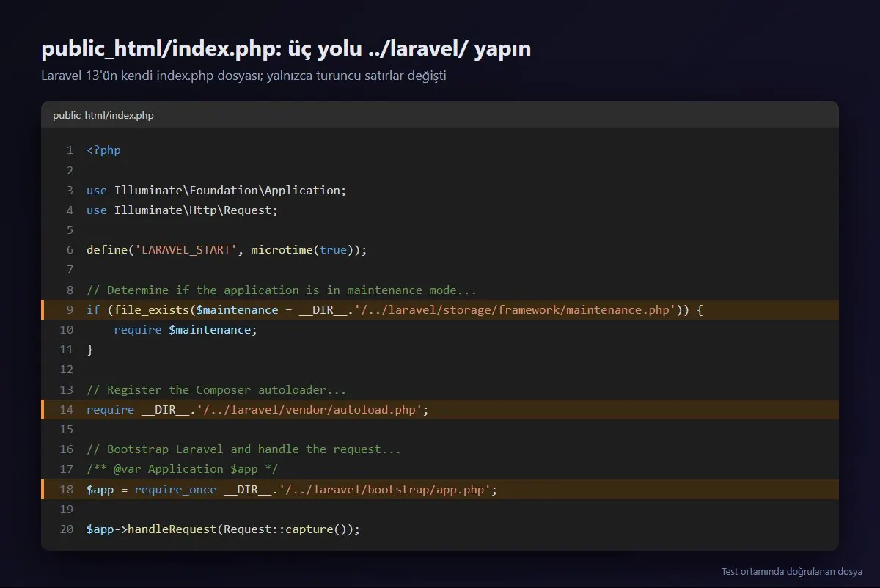
Task: Click the '<?php' opening tag on line 1
Action: coord(103,150)
